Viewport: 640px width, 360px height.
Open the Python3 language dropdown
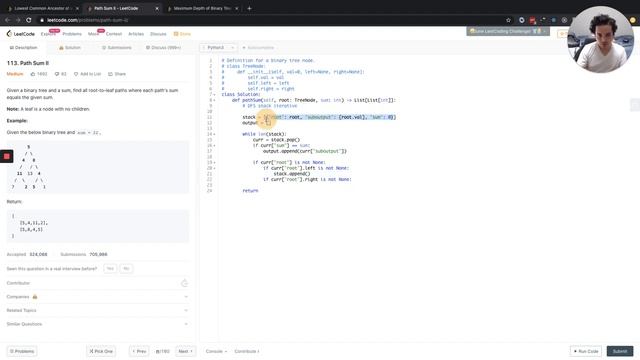tap(218, 48)
